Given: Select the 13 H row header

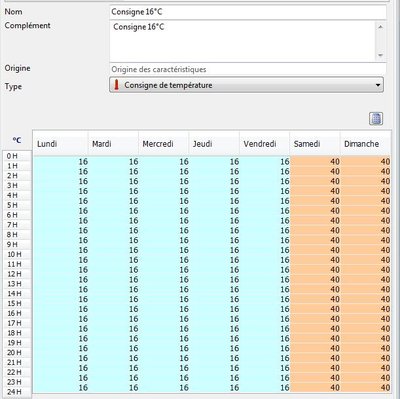Looking at the screenshot, I should pos(17,284).
